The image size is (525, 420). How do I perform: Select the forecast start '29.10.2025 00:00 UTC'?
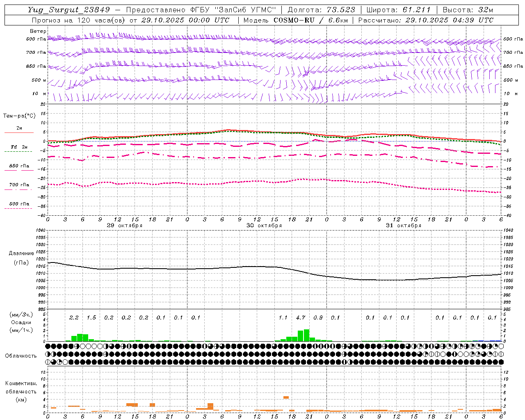coord(185,20)
